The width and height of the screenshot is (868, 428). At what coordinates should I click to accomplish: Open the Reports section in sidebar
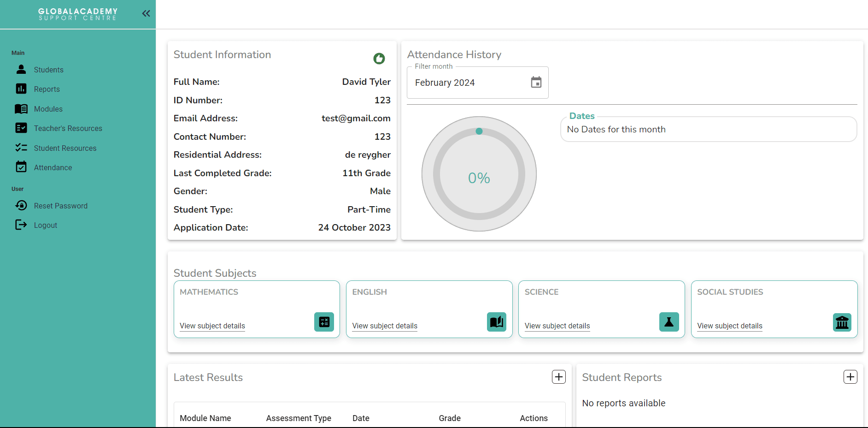click(47, 89)
